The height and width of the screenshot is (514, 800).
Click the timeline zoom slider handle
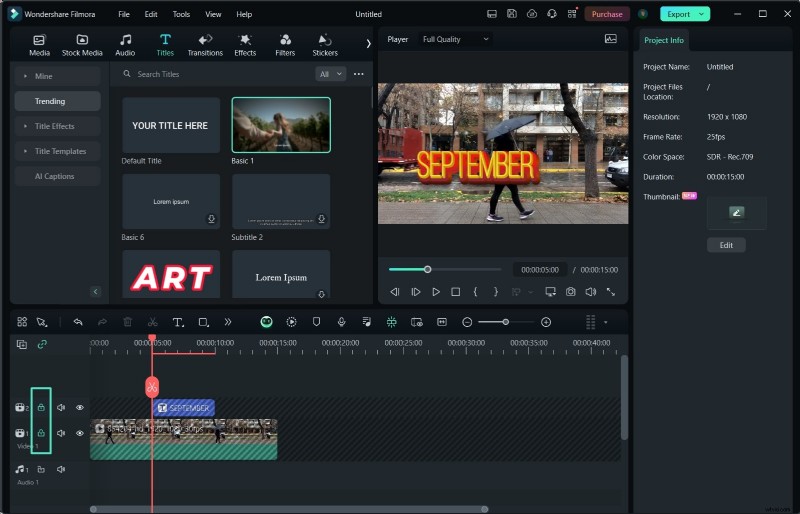pyautogui.click(x=505, y=322)
